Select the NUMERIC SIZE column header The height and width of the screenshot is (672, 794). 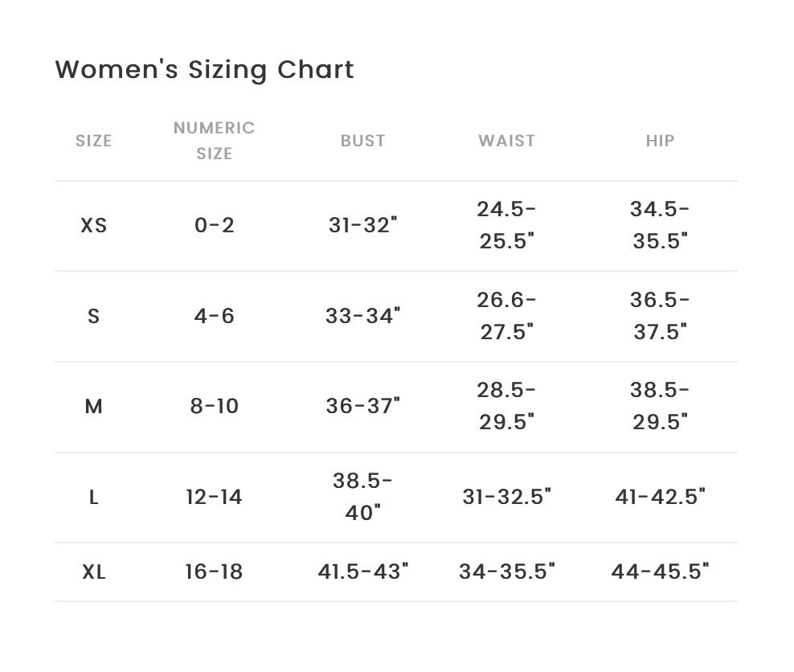214,141
